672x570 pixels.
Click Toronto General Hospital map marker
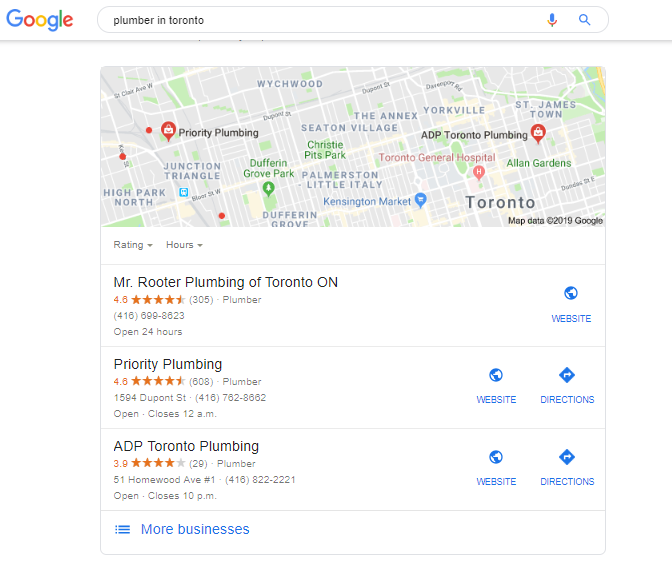pyautogui.click(x=479, y=173)
